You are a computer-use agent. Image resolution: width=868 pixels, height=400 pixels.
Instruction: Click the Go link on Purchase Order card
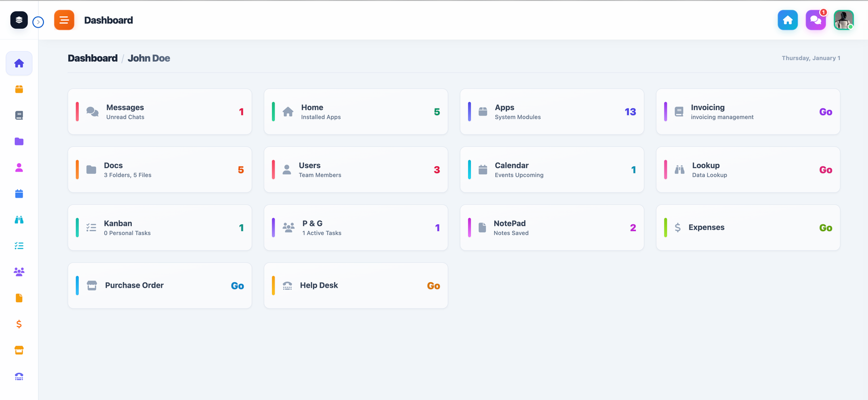click(238, 286)
